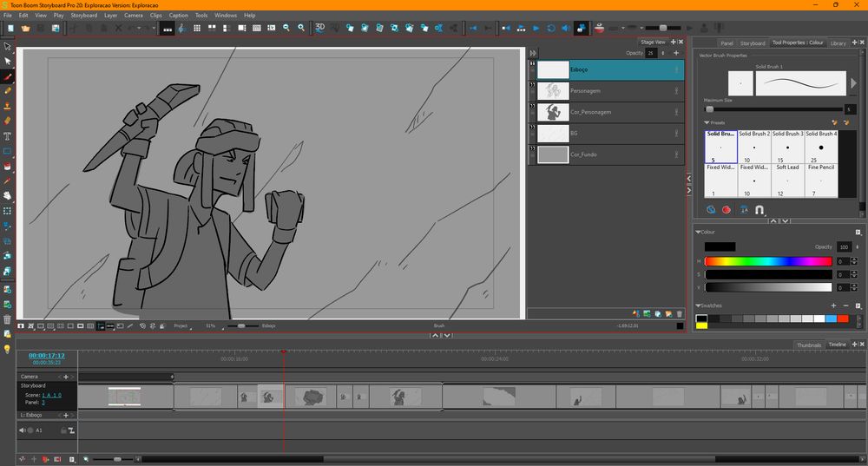This screenshot has height=466, width=868.
Task: Switch to the Library tab
Action: tap(838, 43)
